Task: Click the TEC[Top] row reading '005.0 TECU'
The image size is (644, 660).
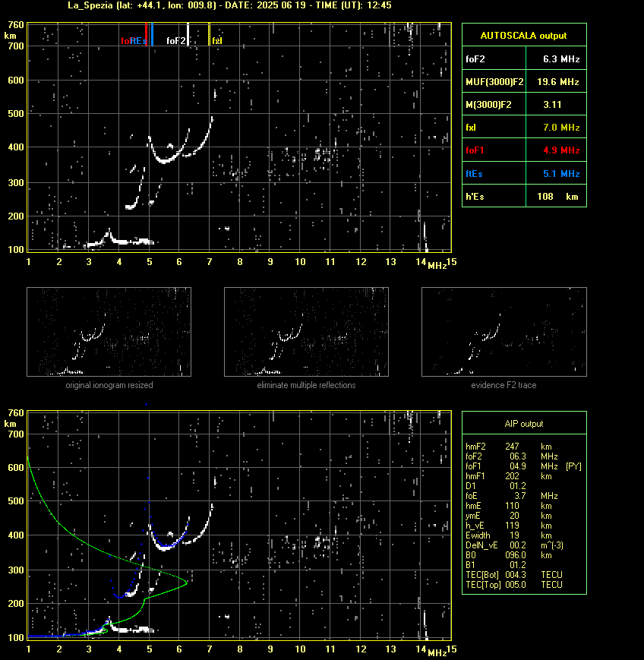Action: tap(514, 585)
